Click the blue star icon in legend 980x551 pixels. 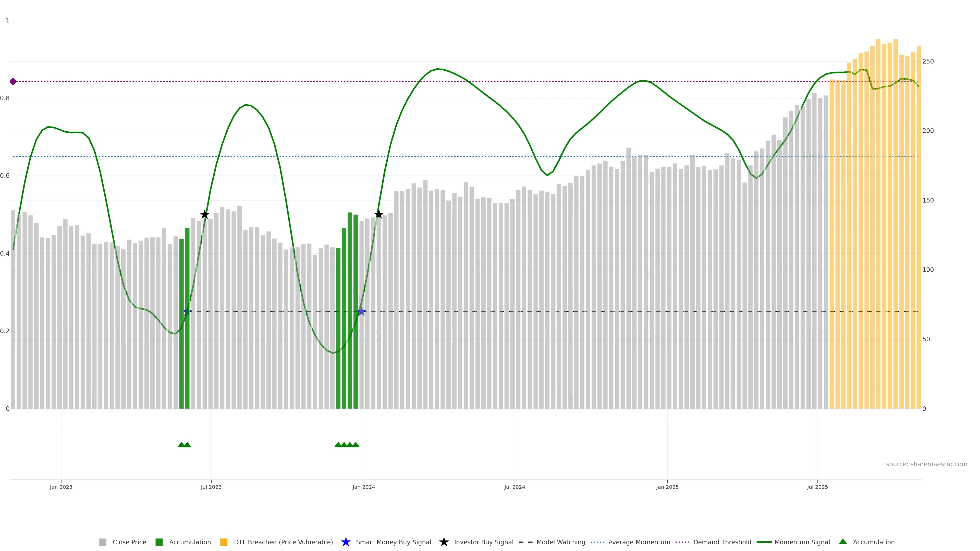coord(346,542)
